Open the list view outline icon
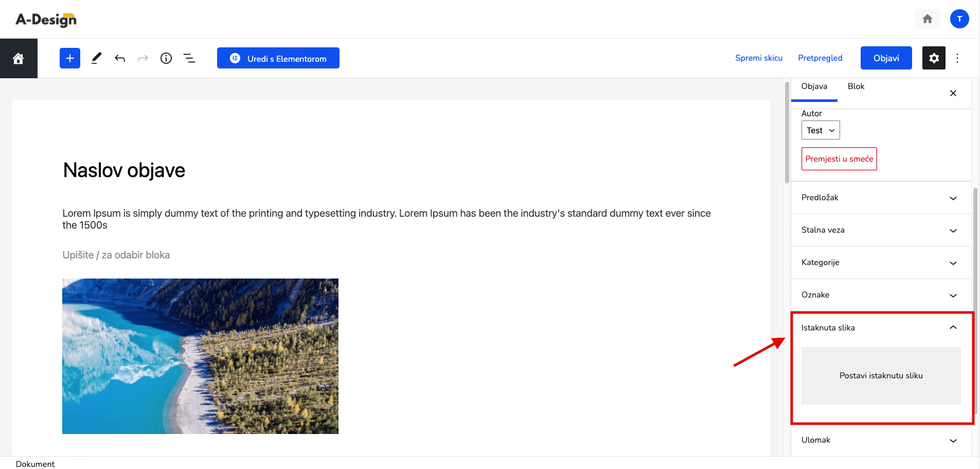 point(189,58)
